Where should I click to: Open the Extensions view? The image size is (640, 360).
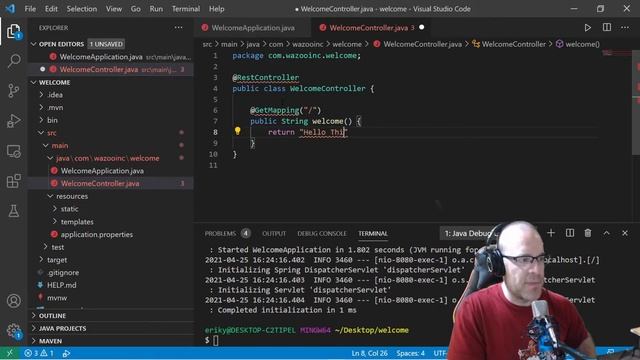point(13,181)
